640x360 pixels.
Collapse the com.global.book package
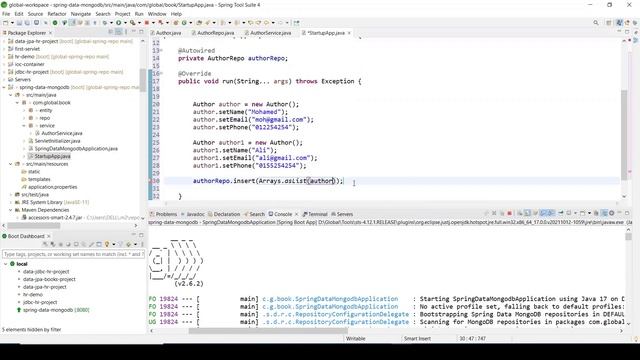pos(18,102)
